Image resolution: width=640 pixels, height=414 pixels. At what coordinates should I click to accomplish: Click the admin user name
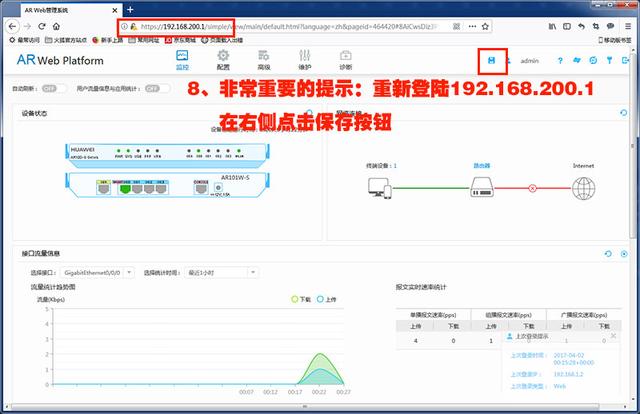coord(529,60)
